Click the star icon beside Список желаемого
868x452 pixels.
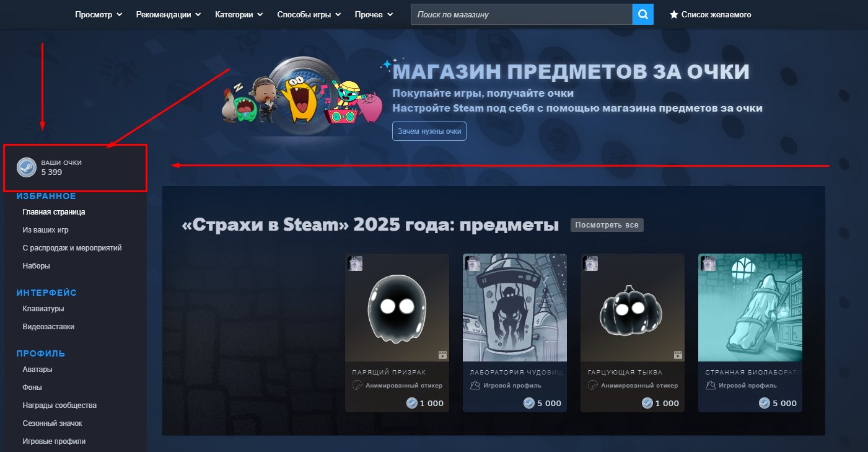coord(674,14)
